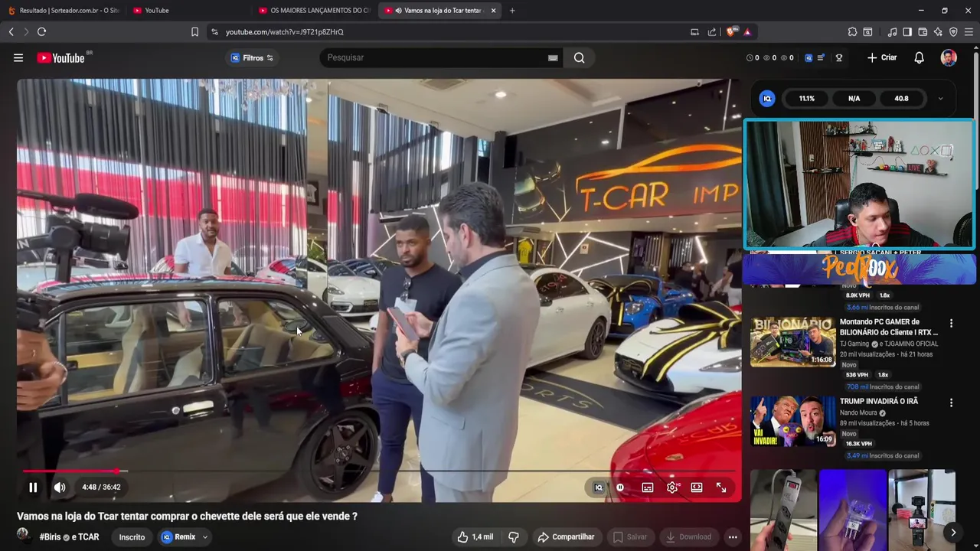Click the vidIQ icon in player controls
The image size is (980, 551).
click(599, 487)
